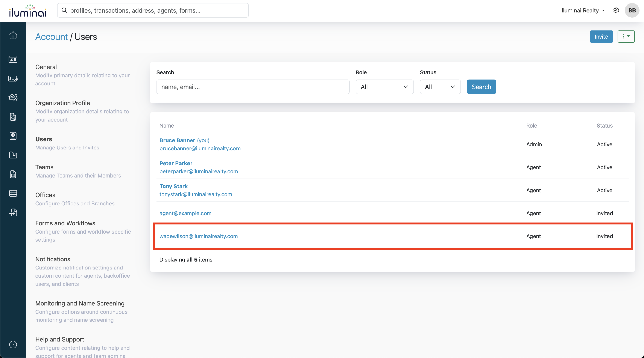This screenshot has width=644, height=358.
Task: Open the help question mark icon
Action: [13, 344]
